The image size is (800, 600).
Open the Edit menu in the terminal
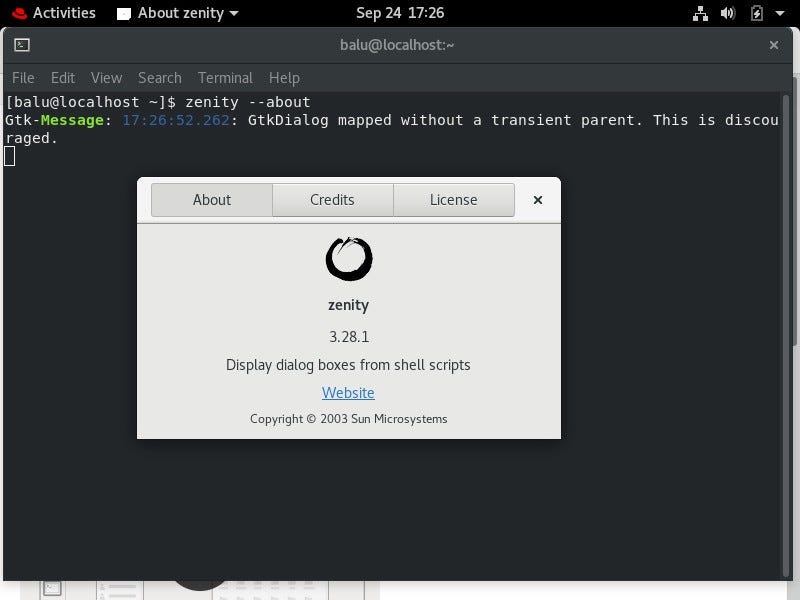click(62, 78)
